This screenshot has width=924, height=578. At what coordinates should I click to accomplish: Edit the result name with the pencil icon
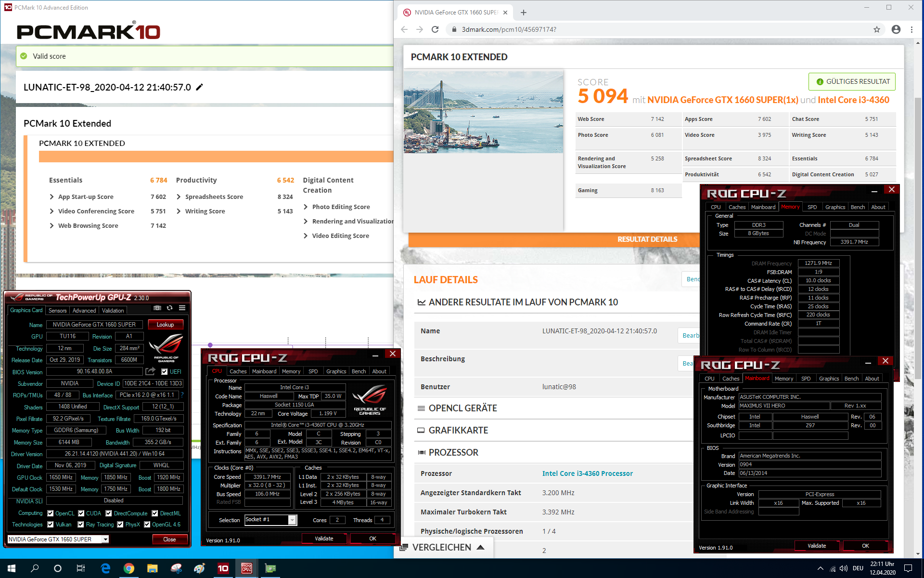click(x=200, y=87)
